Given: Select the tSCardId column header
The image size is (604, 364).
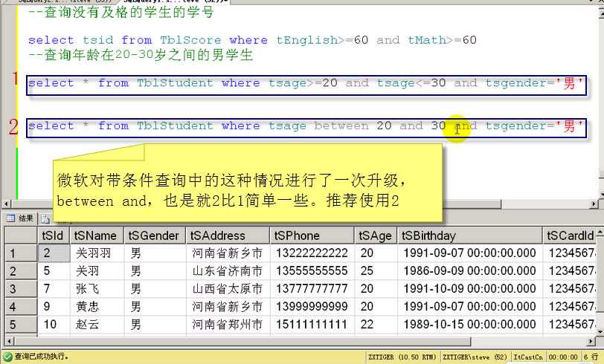Looking at the screenshot, I should click(570, 235).
